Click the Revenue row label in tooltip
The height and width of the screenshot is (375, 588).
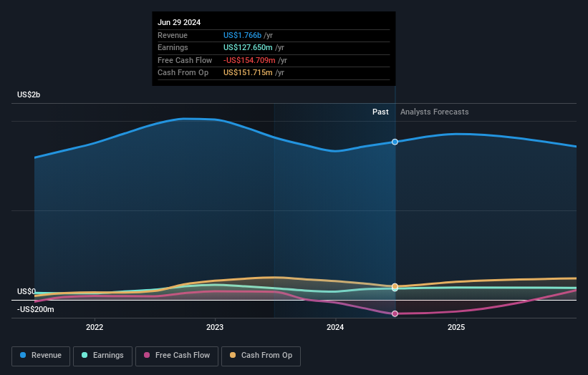[x=173, y=35]
